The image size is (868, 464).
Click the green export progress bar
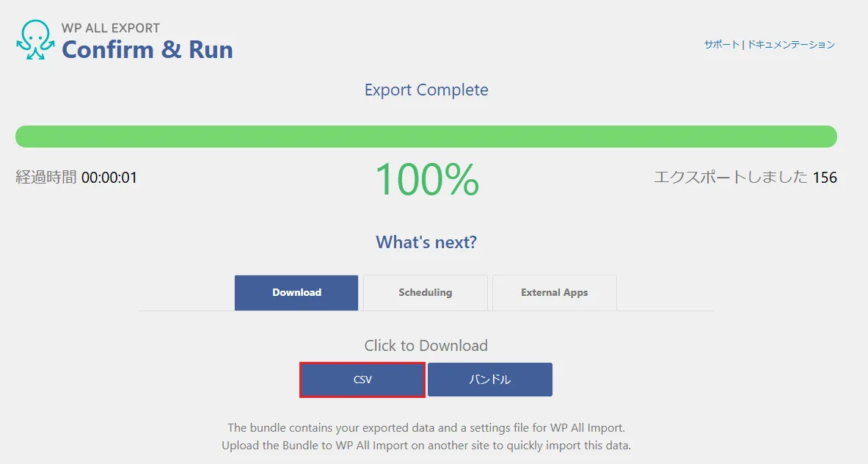pos(426,137)
